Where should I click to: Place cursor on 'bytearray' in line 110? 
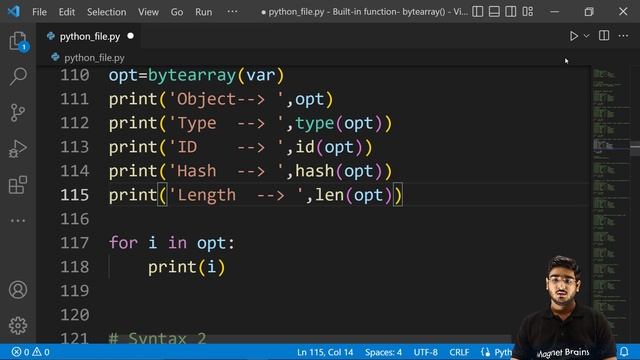[192, 75]
